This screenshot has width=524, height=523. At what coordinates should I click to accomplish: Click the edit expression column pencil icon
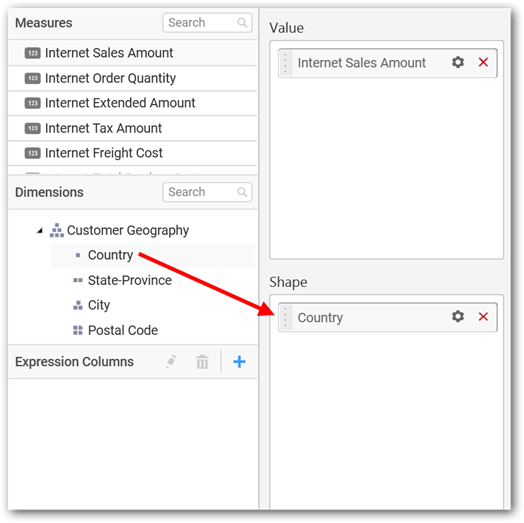[x=171, y=362]
